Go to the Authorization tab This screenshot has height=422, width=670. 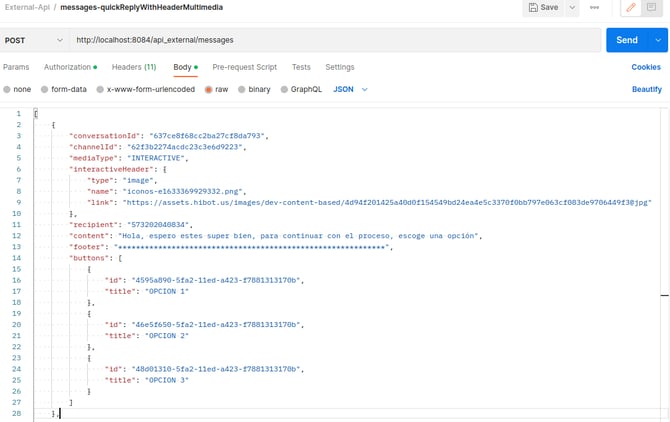pos(69,67)
